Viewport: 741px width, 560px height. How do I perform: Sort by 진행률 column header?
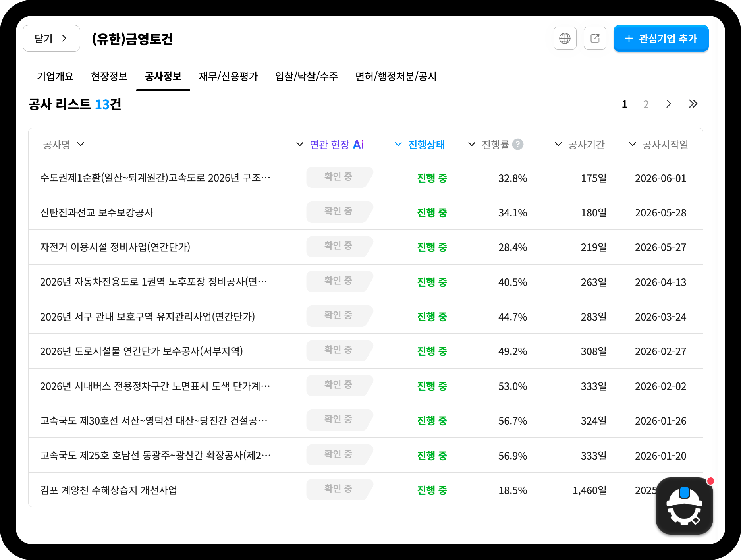click(x=489, y=144)
